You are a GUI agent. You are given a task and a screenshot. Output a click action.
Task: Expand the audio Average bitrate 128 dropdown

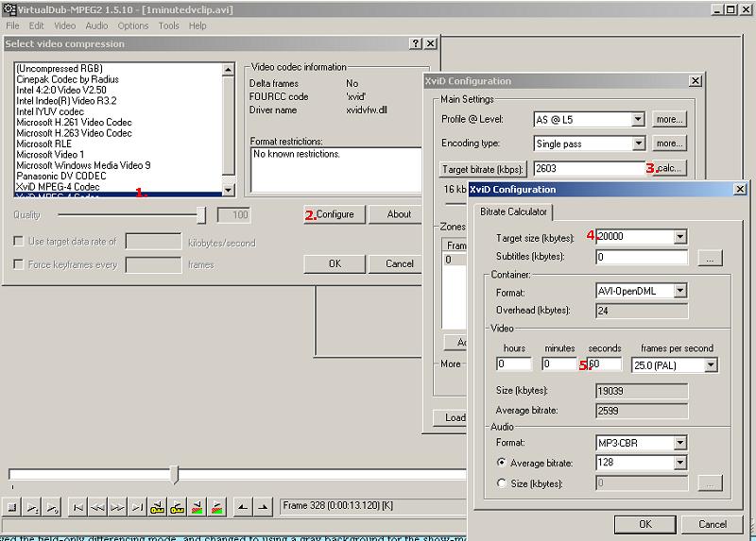coord(679,463)
